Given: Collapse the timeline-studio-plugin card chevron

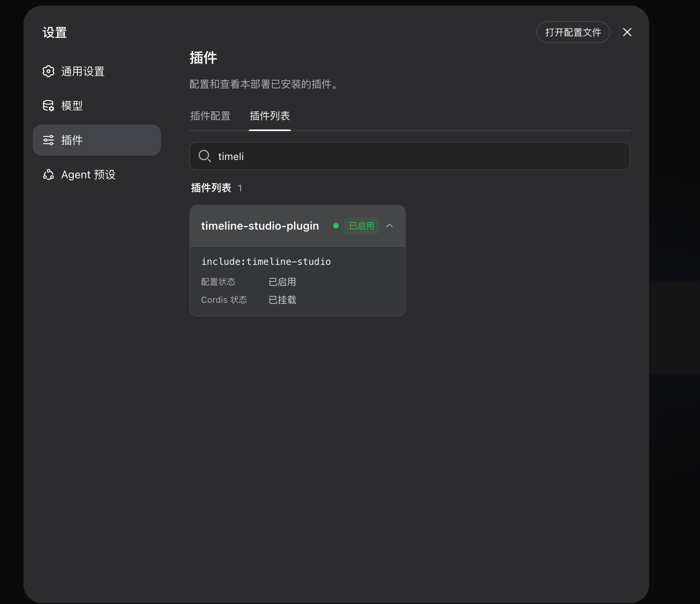Looking at the screenshot, I should (x=389, y=226).
